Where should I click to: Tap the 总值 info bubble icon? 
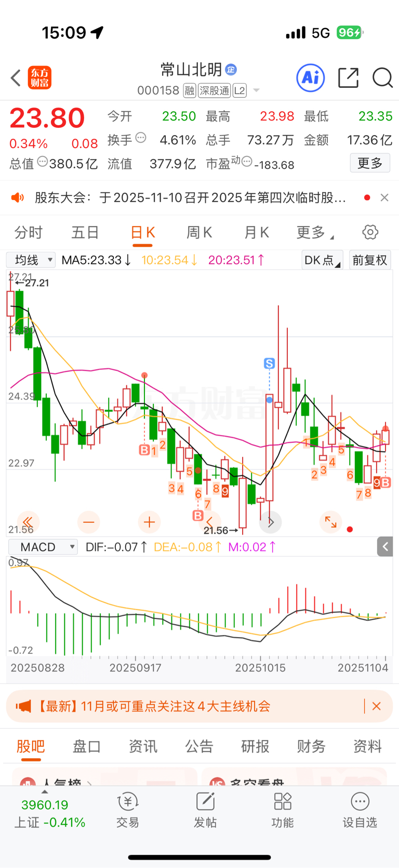tap(43, 162)
